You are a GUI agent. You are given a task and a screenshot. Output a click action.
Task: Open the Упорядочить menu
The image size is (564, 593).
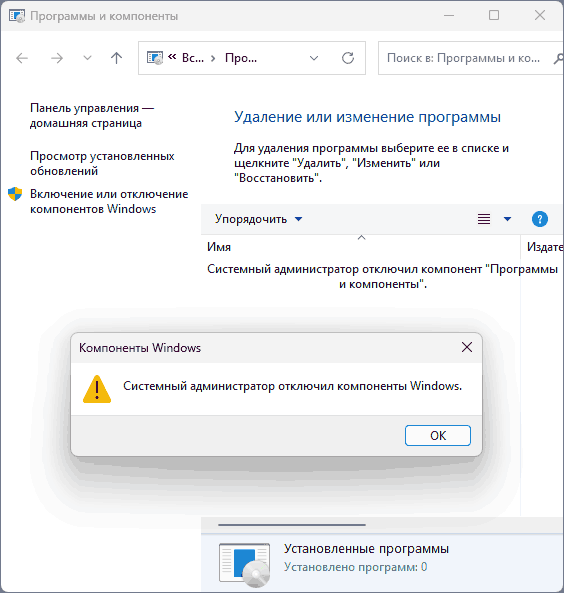pos(258,219)
